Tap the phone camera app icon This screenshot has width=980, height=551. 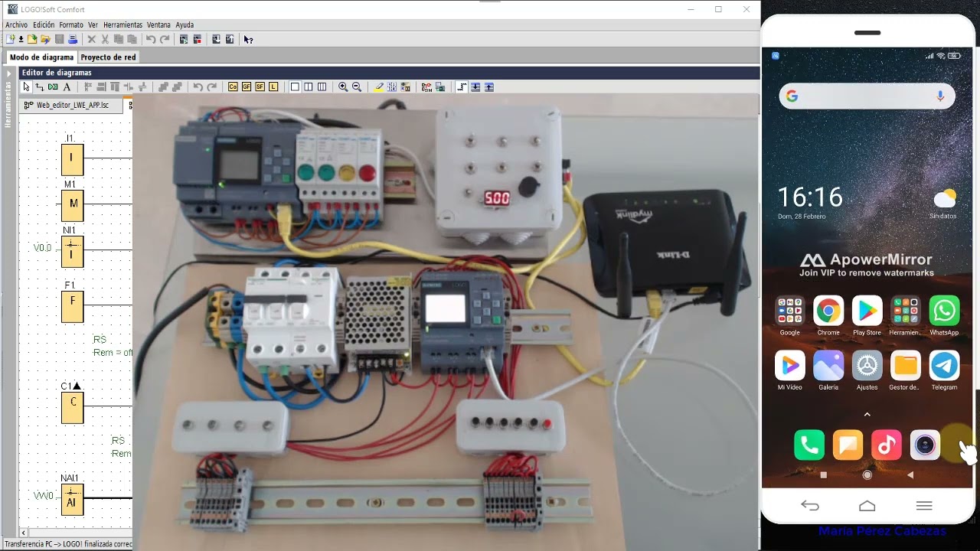(x=925, y=445)
